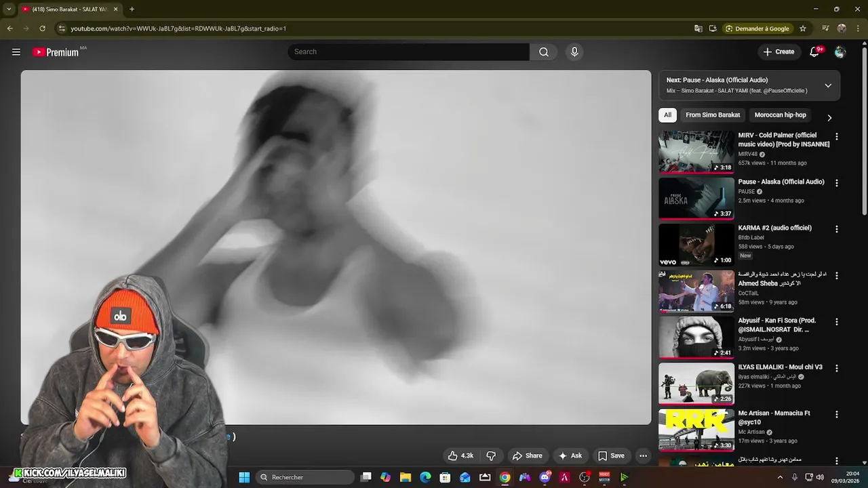Open Windows Start menu
This screenshot has width=868, height=488.
pyautogui.click(x=244, y=477)
